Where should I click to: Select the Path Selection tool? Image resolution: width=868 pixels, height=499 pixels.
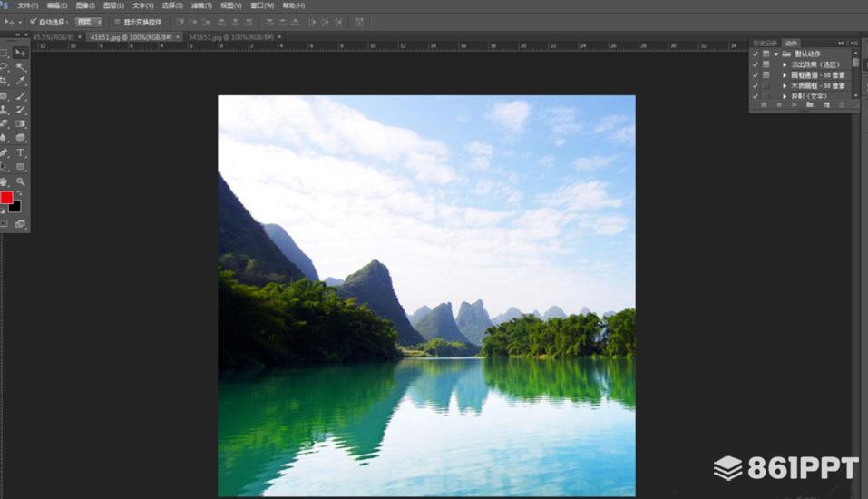point(5,167)
